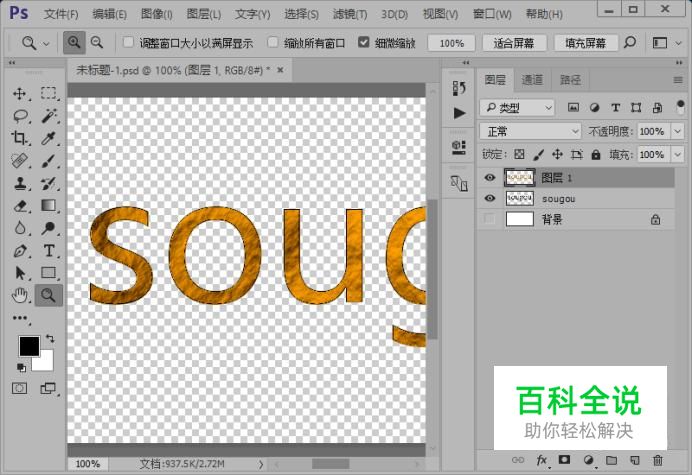
Task: Click the 填充屏幕 button
Action: coord(586,43)
